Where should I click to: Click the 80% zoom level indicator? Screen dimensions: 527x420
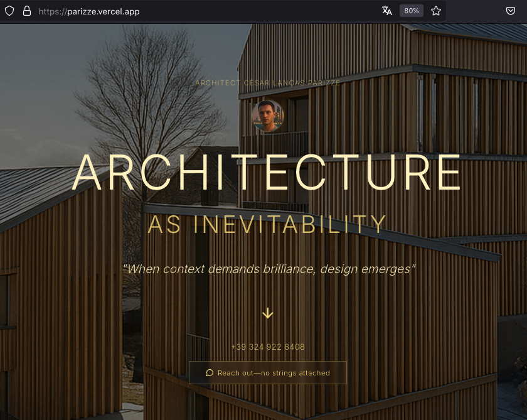point(411,10)
